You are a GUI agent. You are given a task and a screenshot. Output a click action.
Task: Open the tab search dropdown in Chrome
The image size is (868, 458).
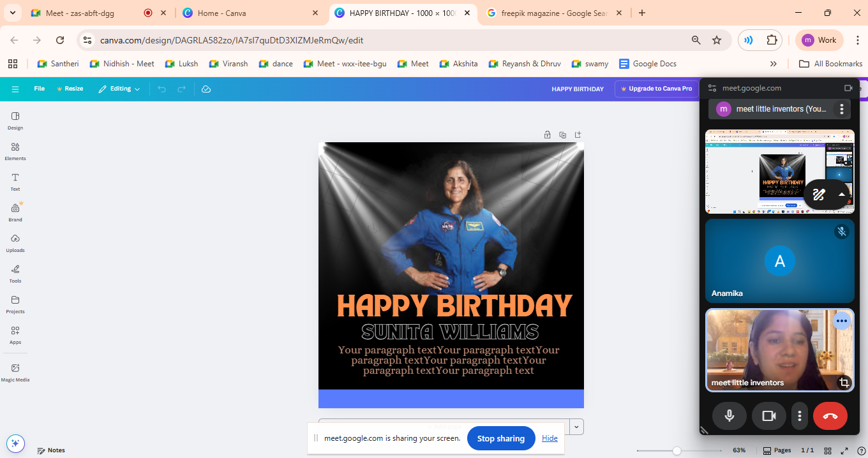point(13,13)
